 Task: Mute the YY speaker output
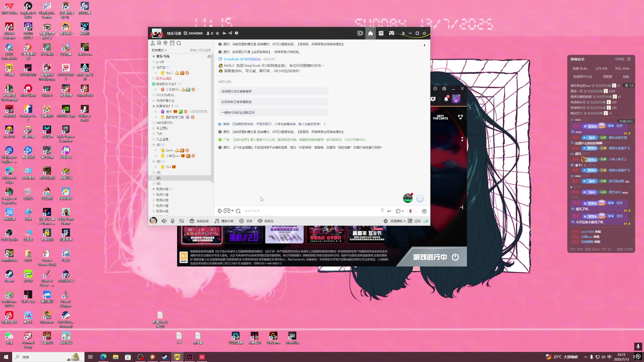click(x=164, y=221)
